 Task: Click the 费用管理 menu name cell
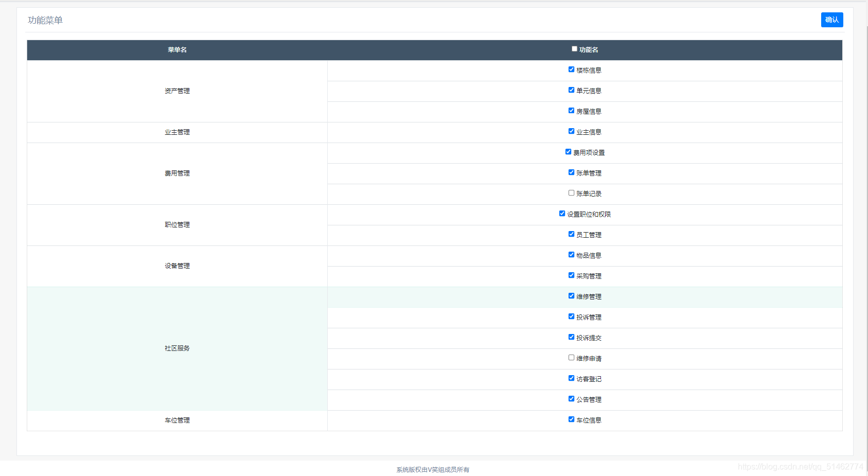[x=177, y=173]
